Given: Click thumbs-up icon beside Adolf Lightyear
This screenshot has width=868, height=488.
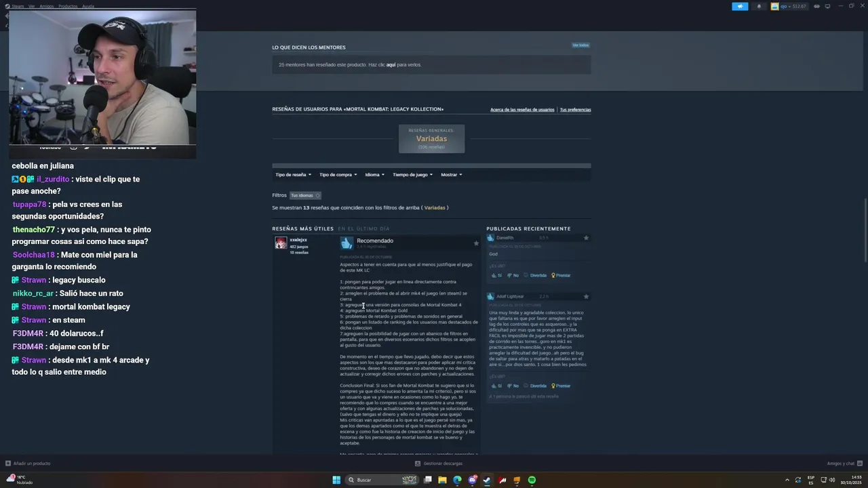Looking at the screenshot, I should click(490, 296).
